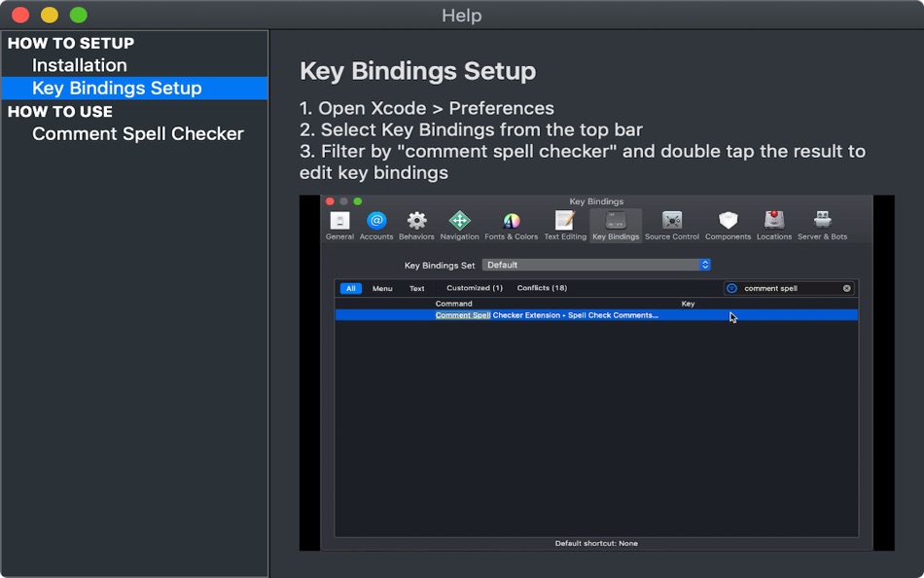This screenshot has height=578, width=924.
Task: Select the Server & Bots icon
Action: point(823,226)
